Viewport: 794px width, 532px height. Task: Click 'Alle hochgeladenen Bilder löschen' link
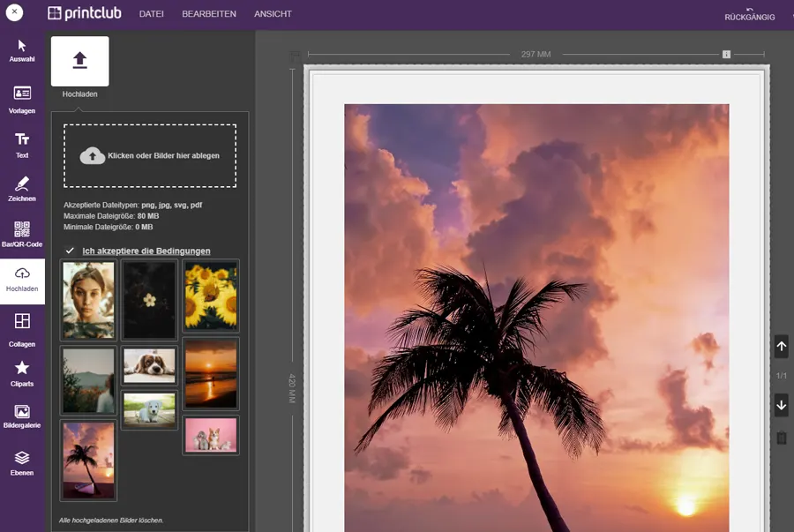click(111, 520)
